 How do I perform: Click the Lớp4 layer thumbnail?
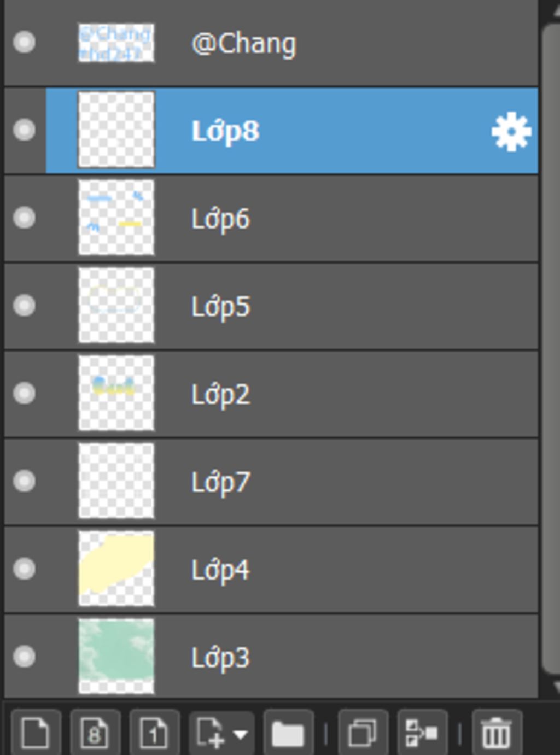coord(116,569)
